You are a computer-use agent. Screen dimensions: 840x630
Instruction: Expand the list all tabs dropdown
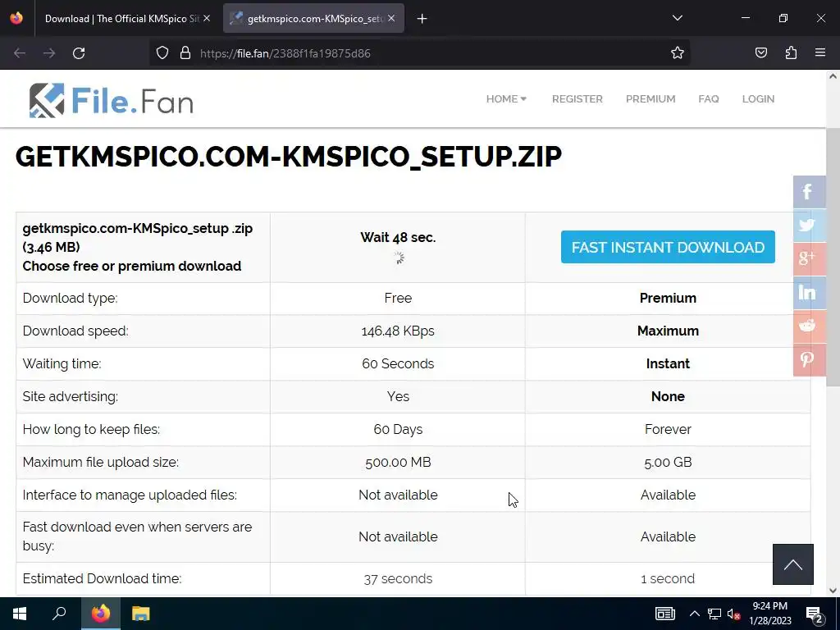[677, 18]
